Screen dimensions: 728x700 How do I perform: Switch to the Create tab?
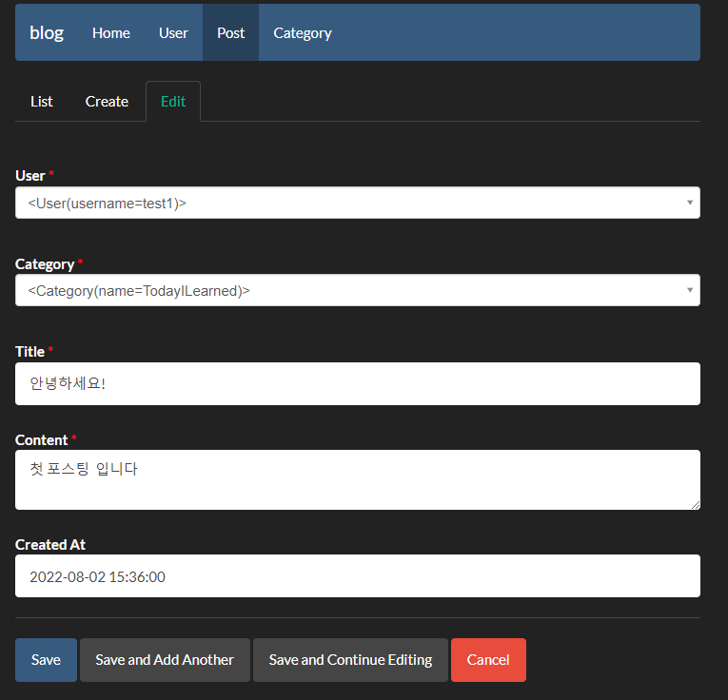click(x=107, y=102)
